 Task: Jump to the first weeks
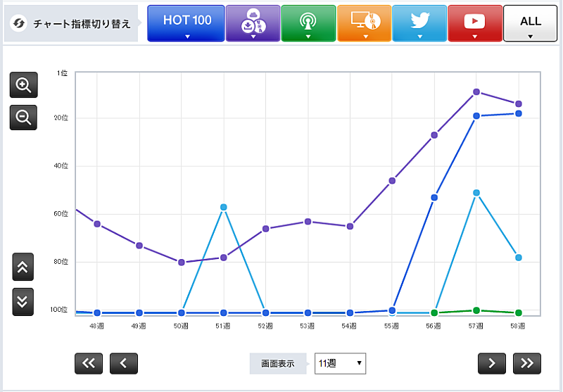pos(89,363)
